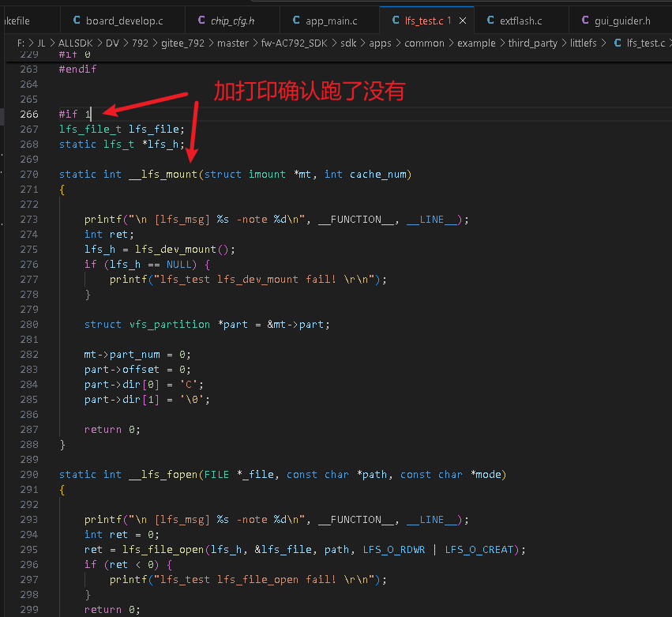Click the __lfs_mount function name
Image resolution: width=672 pixels, height=617 pixels.
pos(163,175)
